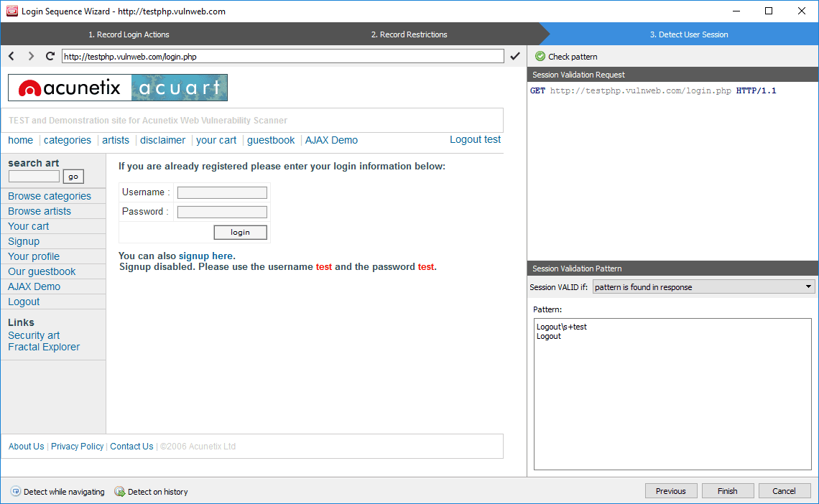819x504 pixels.
Task: Click the Logout\s+test pattern line
Action: tap(562, 327)
